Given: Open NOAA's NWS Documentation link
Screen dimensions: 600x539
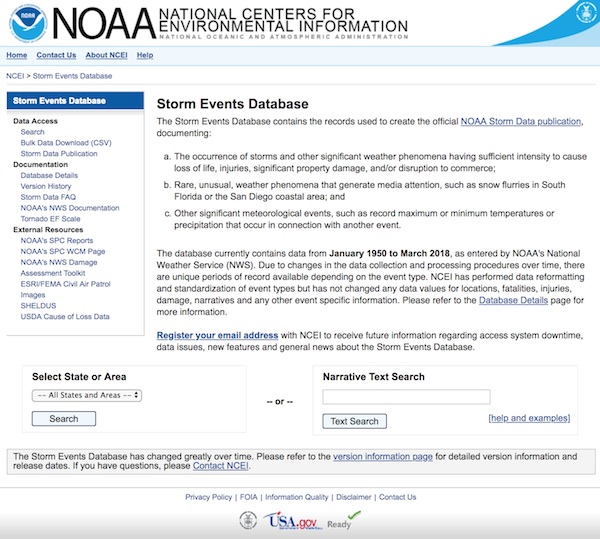Looking at the screenshot, I should tap(70, 208).
